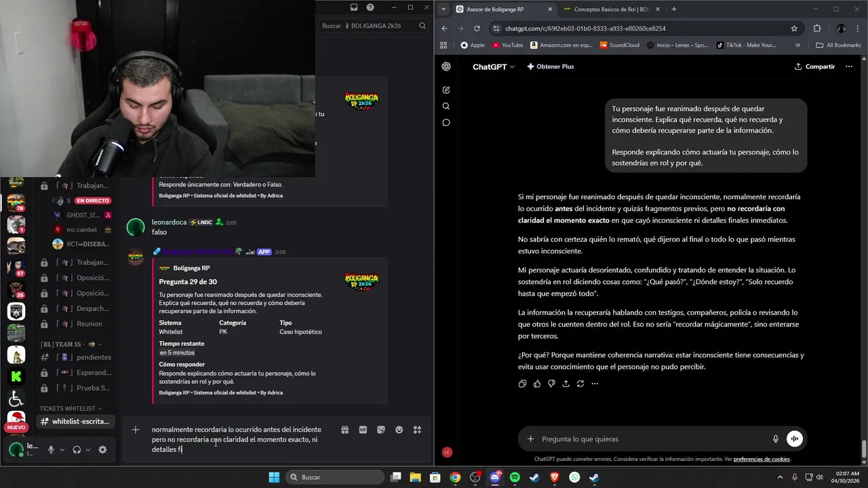Open the Discord gift Nitro icon
868x488 pixels.
pyautogui.click(x=345, y=430)
